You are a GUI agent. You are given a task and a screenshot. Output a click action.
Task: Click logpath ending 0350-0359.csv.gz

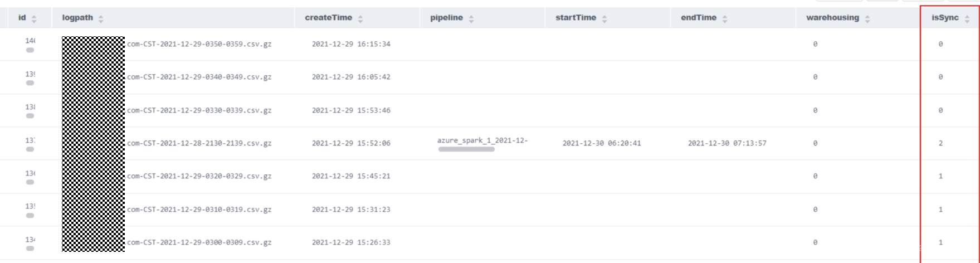click(x=199, y=44)
